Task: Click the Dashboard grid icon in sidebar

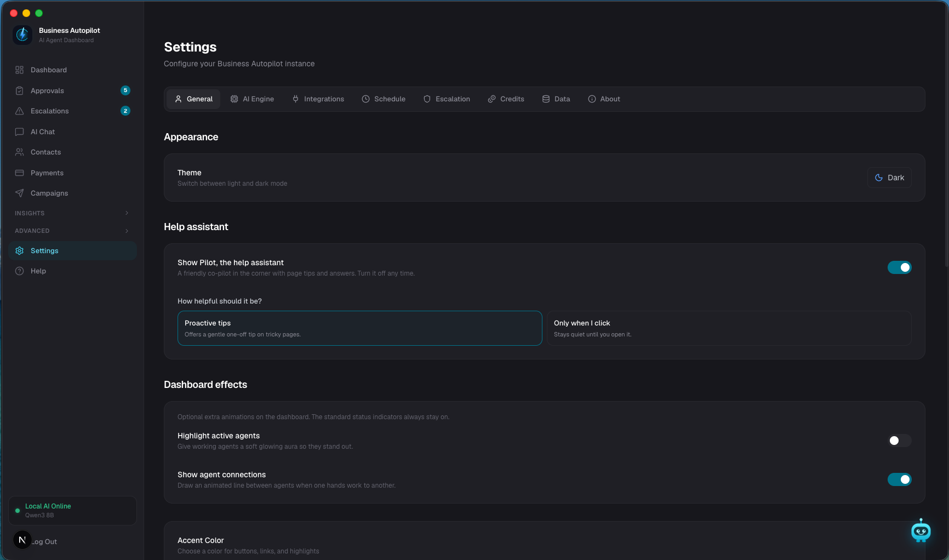Action: (20, 70)
